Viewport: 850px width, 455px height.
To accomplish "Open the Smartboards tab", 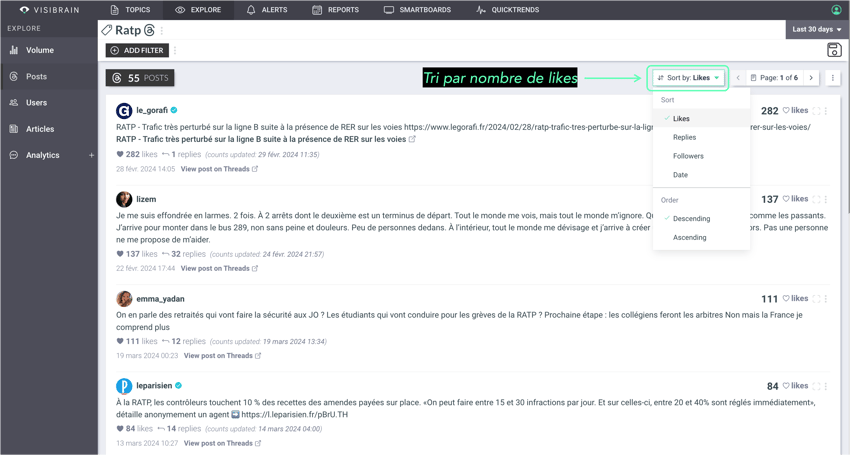I will tap(417, 10).
